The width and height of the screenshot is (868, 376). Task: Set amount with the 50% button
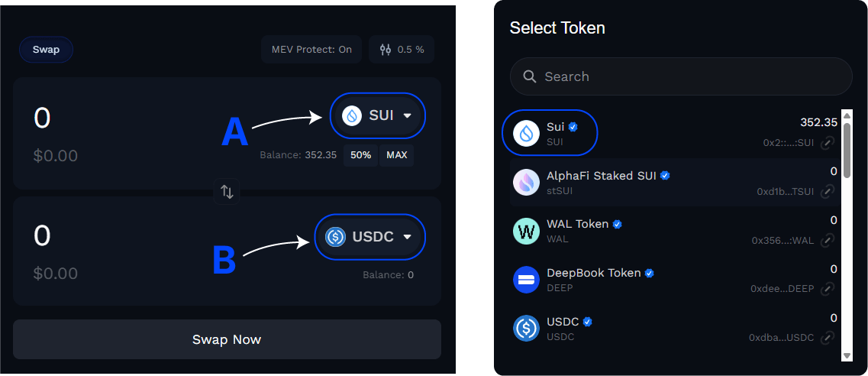tap(361, 155)
